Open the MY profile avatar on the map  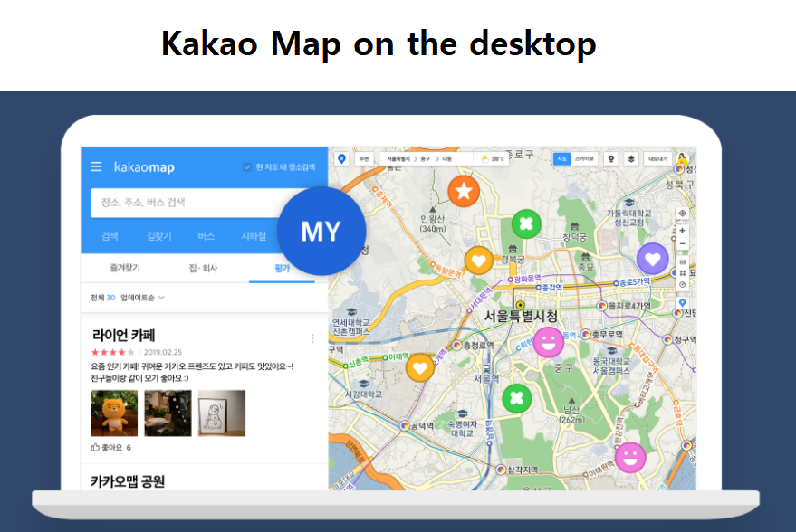tap(321, 231)
